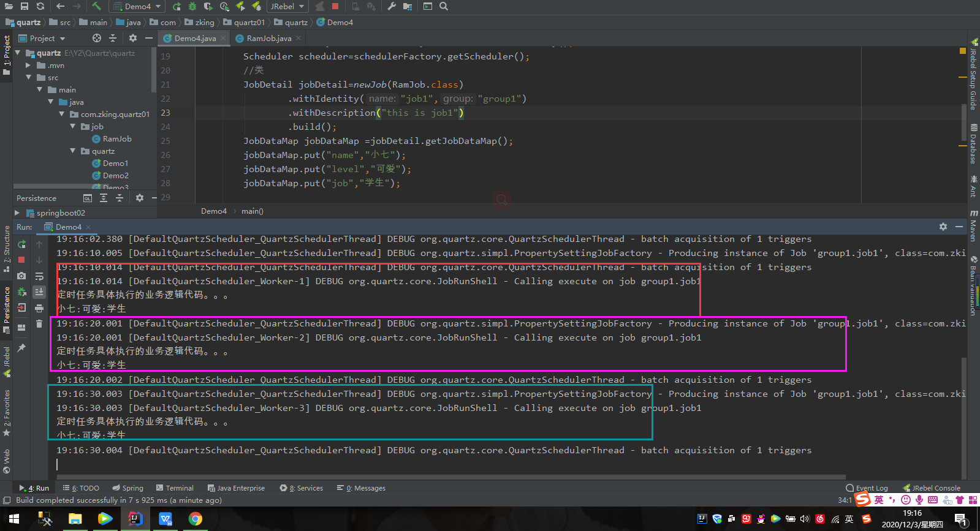Collapse the main folder in the tree

[39, 89]
